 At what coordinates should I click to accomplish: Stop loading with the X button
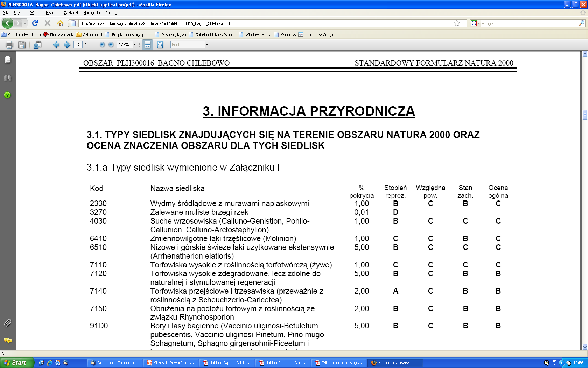(x=48, y=23)
